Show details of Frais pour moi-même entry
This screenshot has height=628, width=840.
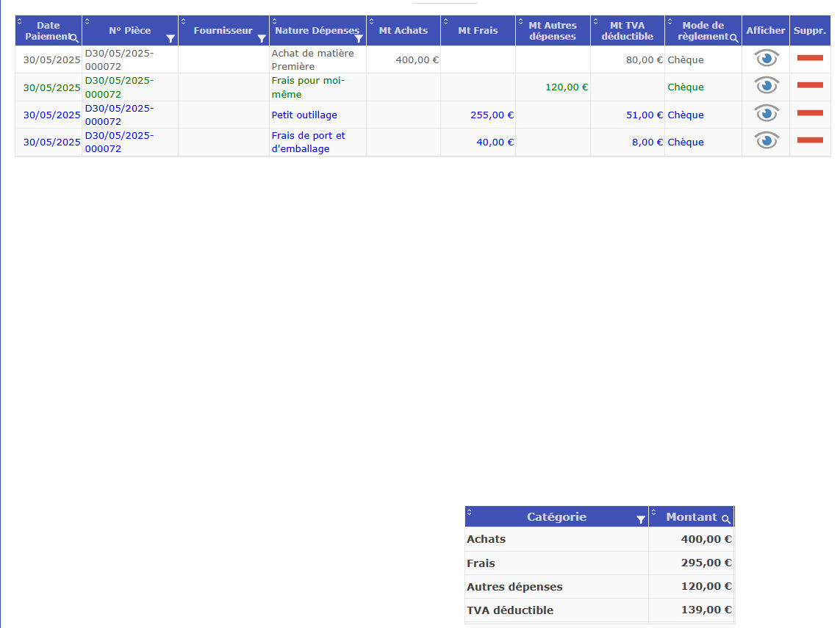tap(767, 86)
